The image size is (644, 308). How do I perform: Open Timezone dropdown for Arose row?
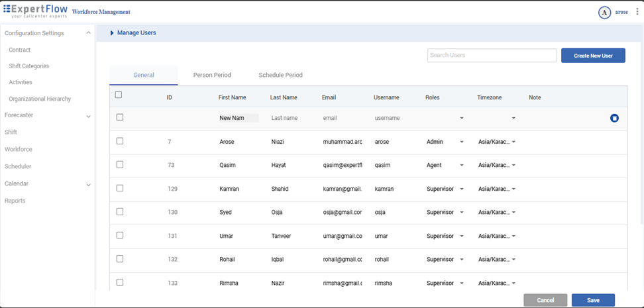coord(513,142)
